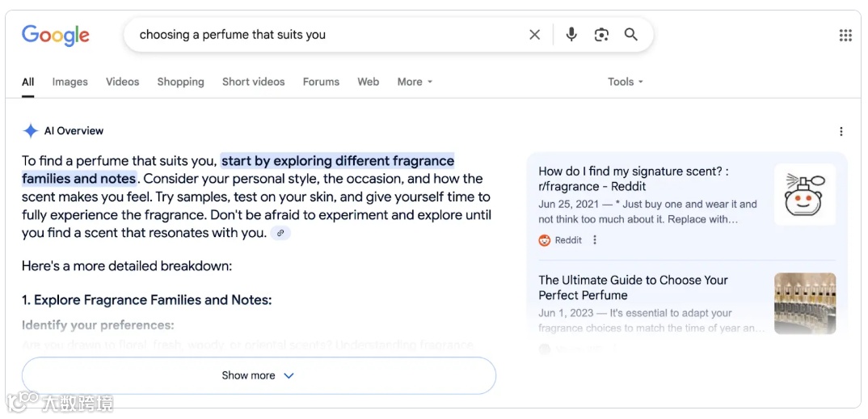Expand the Tools dropdown

click(x=626, y=82)
